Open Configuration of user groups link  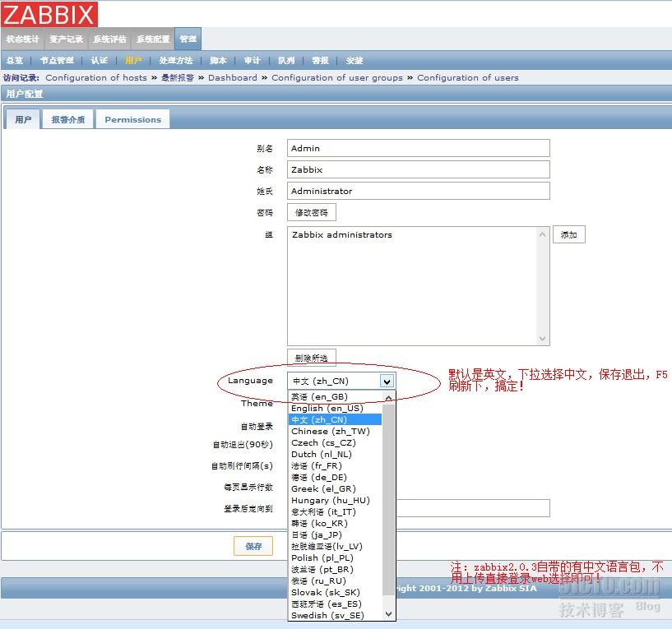coord(337,77)
